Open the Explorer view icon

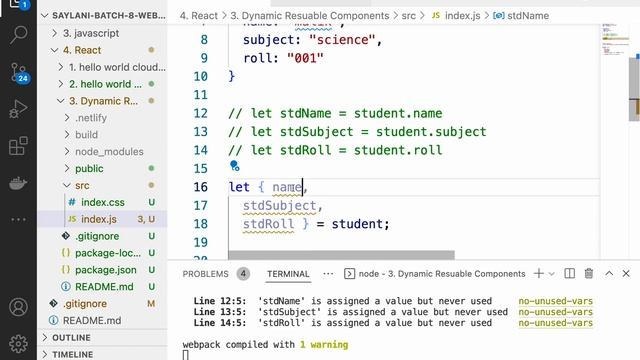(18, 4)
